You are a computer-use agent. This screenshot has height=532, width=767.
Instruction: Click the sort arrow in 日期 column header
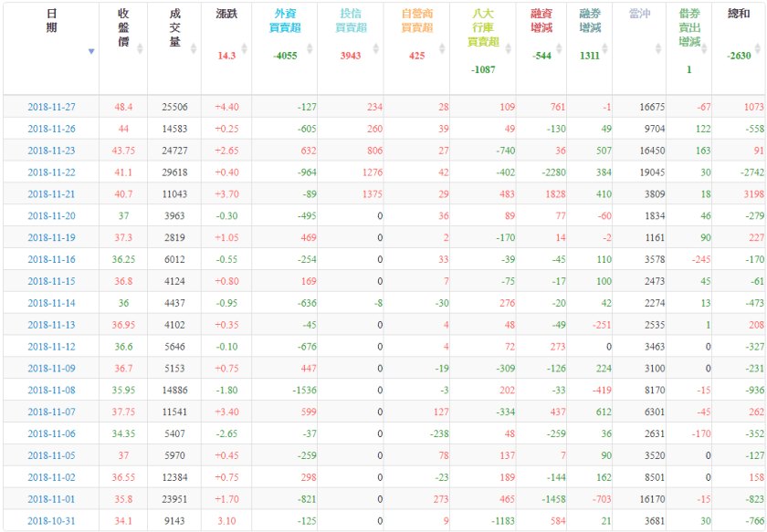(x=91, y=51)
